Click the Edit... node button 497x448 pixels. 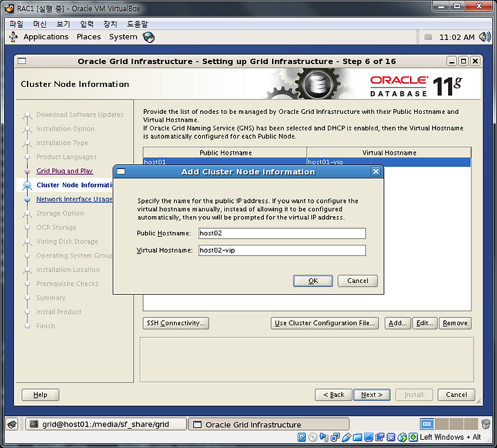pyautogui.click(x=425, y=323)
